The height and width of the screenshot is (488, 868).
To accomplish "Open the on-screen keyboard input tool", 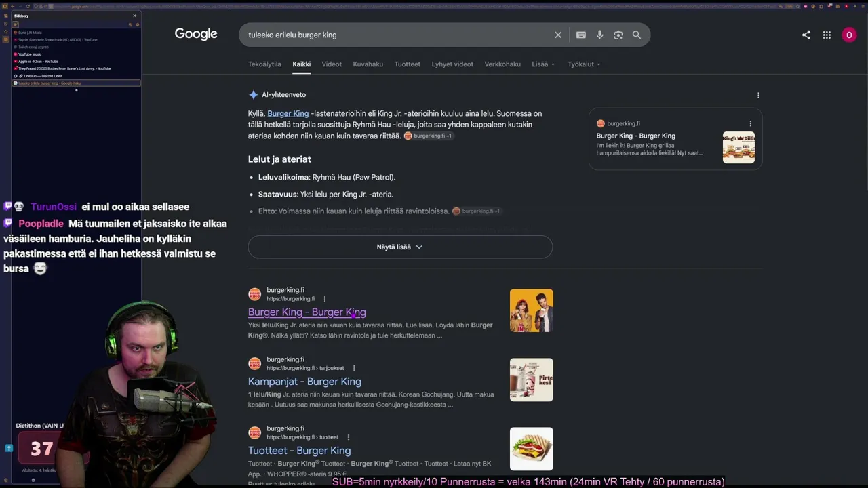I will tap(581, 35).
